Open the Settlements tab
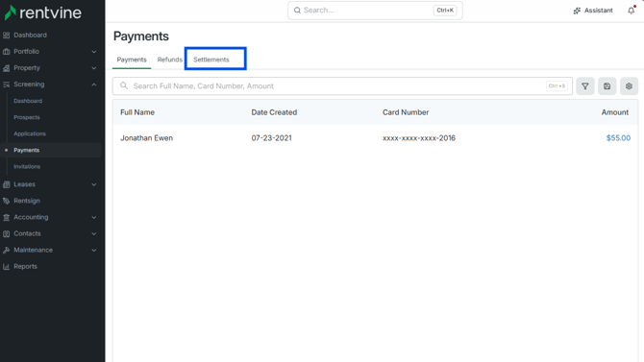The width and height of the screenshot is (644, 362). (211, 60)
